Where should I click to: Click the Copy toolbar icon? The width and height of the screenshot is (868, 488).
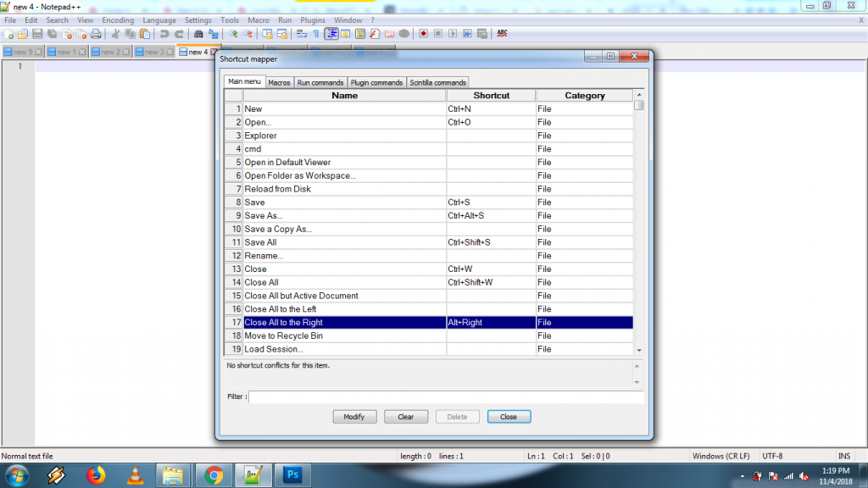tap(130, 34)
